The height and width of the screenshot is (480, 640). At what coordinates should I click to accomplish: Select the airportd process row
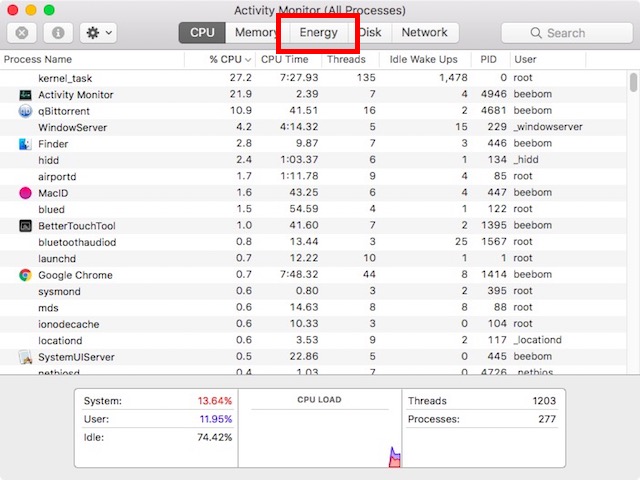point(313,176)
